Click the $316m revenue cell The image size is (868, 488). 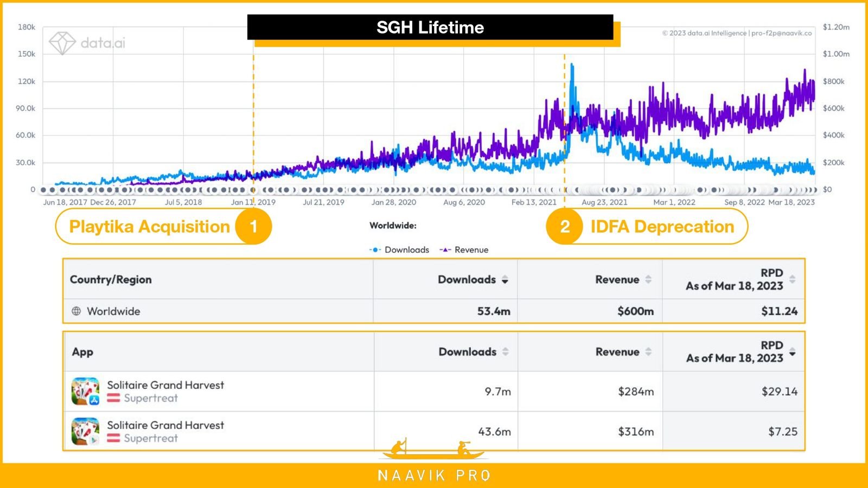tap(636, 432)
